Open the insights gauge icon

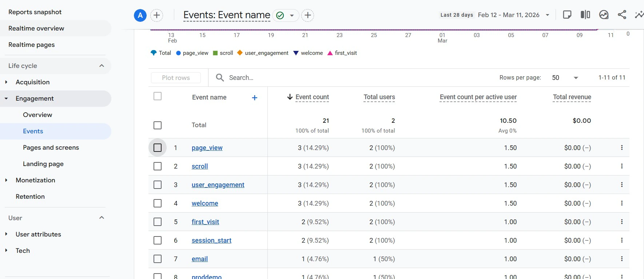(604, 15)
